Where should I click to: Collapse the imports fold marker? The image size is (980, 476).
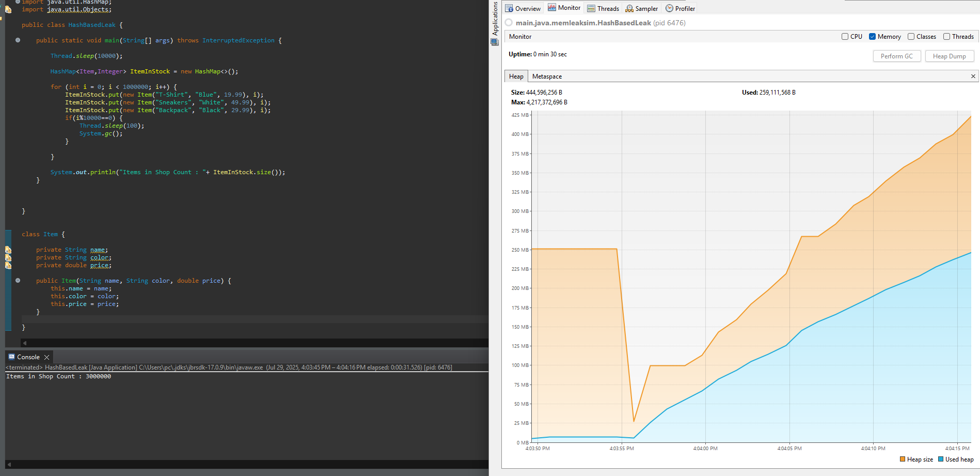click(x=18, y=2)
